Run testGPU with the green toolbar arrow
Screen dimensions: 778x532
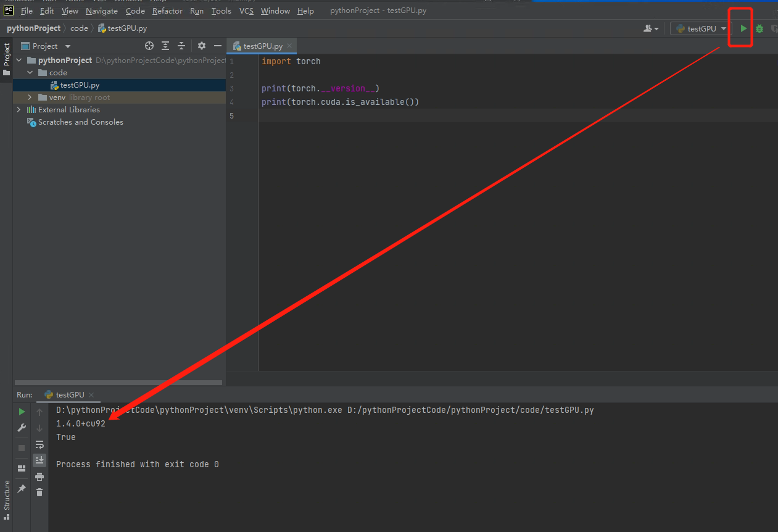pyautogui.click(x=743, y=28)
